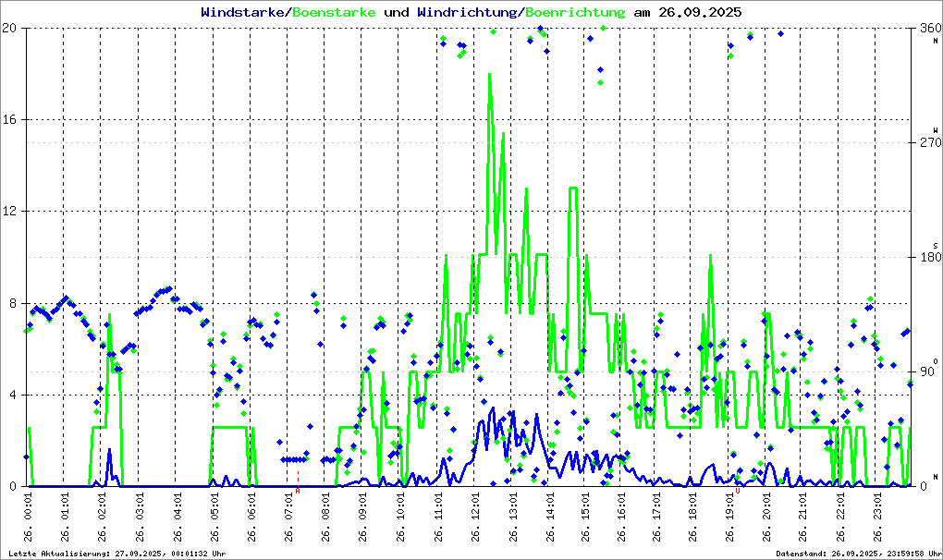This screenshot has width=943, height=560.
Task: Click the wind speed axis value 12
Action: 9,211
